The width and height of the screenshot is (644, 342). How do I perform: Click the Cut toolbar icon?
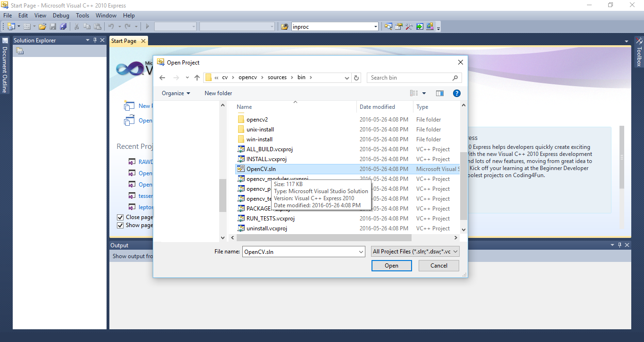pyautogui.click(x=76, y=27)
